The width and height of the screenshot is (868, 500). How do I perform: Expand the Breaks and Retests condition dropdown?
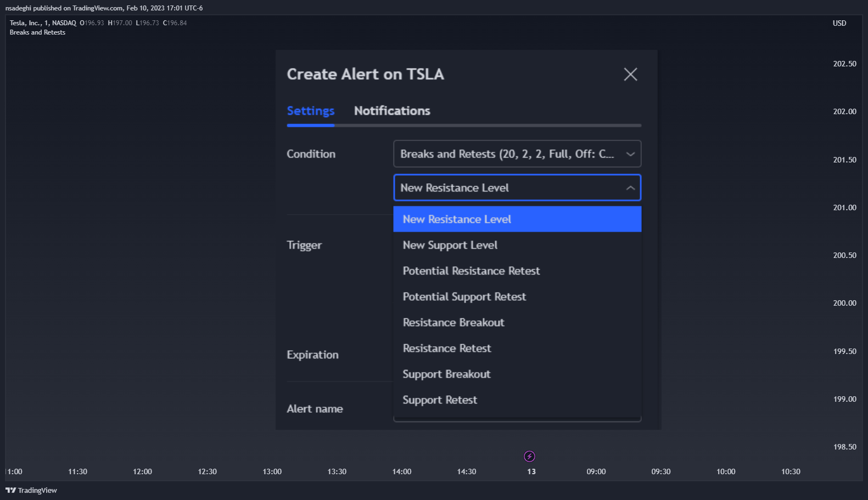click(x=517, y=154)
